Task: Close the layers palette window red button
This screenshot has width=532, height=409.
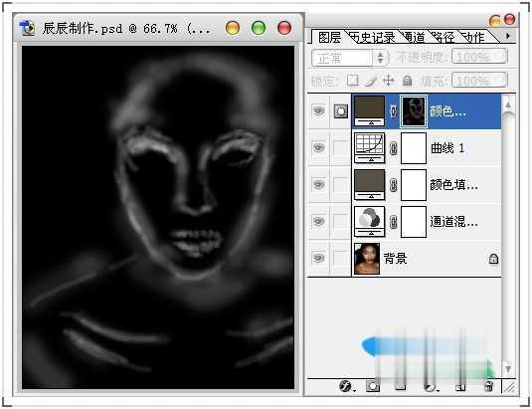Action: [x=509, y=19]
